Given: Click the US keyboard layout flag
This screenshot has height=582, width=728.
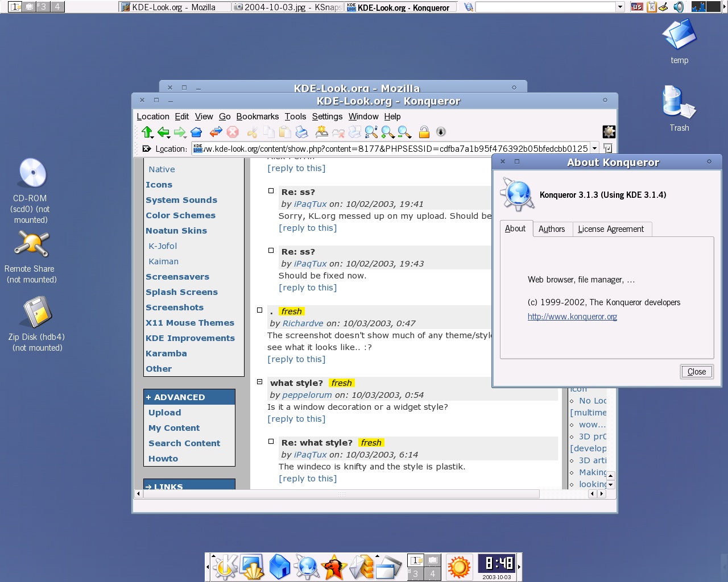Looking at the screenshot, I should [x=637, y=7].
